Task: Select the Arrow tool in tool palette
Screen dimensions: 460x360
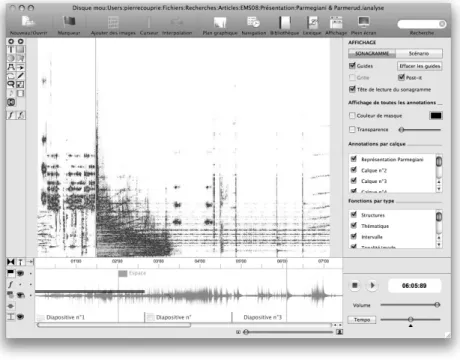Action: click(20, 67)
